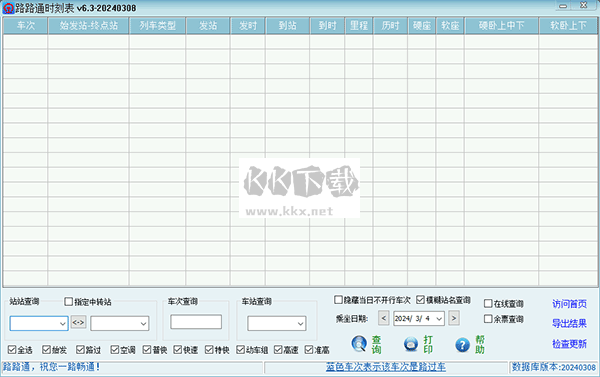This screenshot has width=600, height=377.
Task: Uncheck the 空调 checkbox
Action: point(114,349)
